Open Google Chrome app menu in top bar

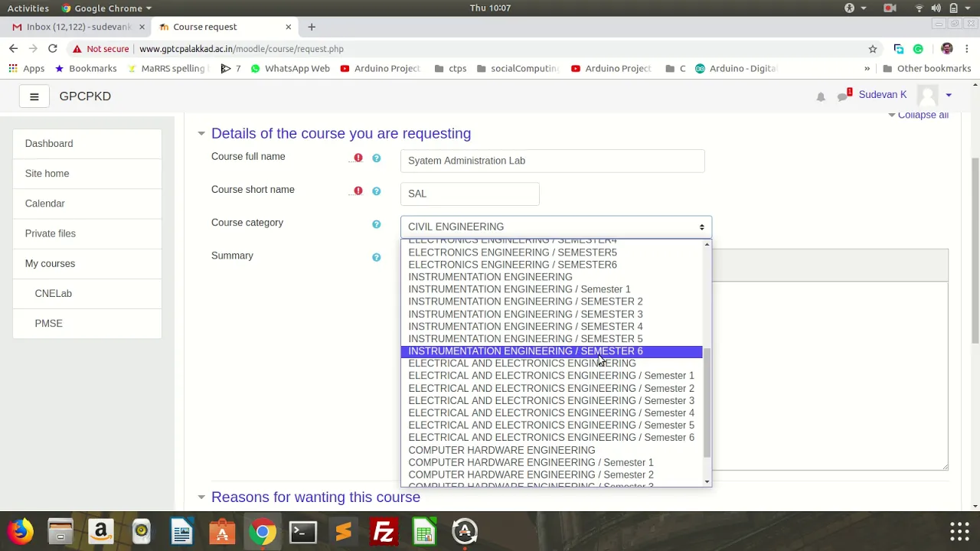coord(106,8)
